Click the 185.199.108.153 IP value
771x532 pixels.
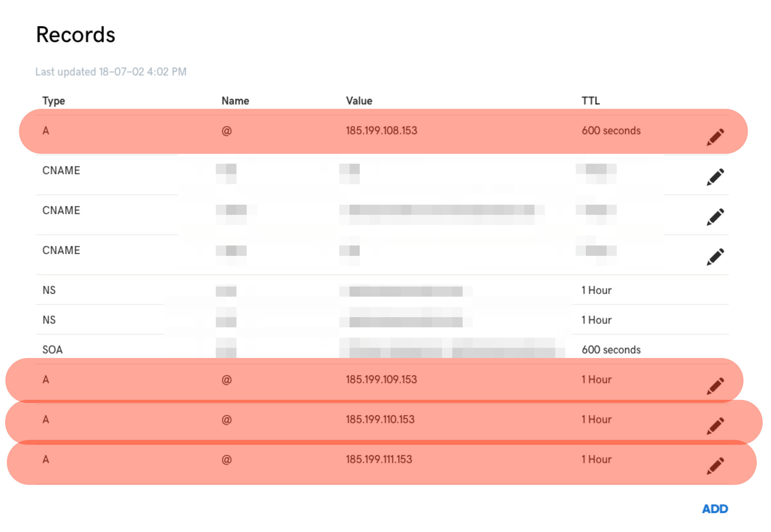click(382, 131)
